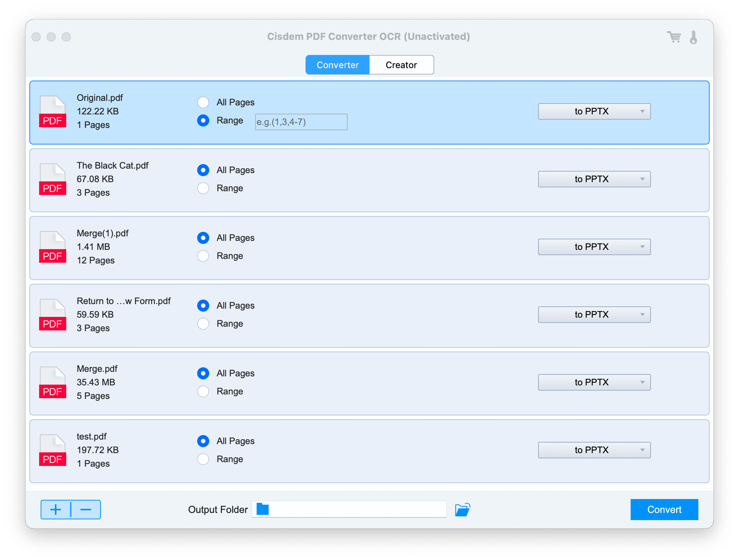The width and height of the screenshot is (739, 560).
Task: Click the Black Cat.pdf file icon
Action: (53, 179)
